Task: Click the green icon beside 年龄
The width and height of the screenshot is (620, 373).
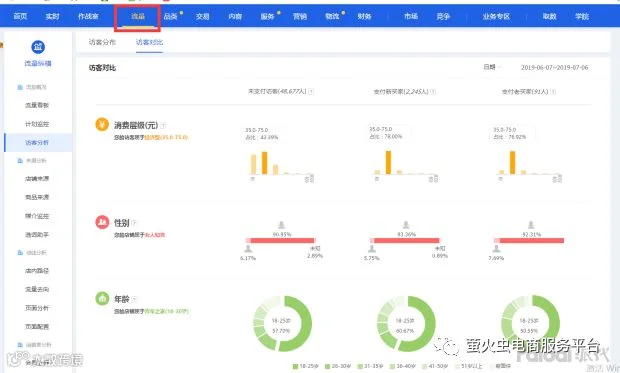Action: point(102,298)
